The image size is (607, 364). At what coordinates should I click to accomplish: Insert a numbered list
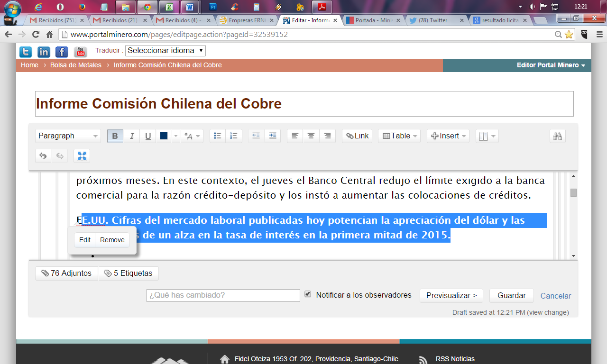pos(233,136)
